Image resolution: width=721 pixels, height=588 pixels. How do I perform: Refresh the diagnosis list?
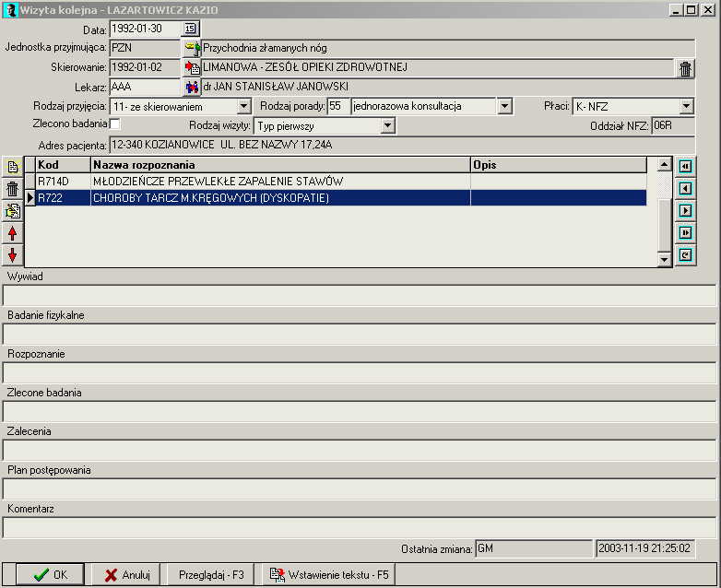click(x=685, y=254)
